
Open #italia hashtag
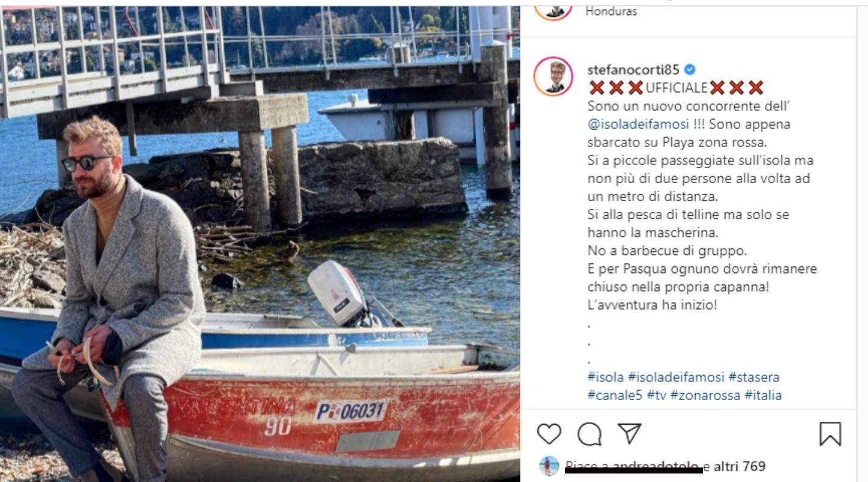coord(763,395)
